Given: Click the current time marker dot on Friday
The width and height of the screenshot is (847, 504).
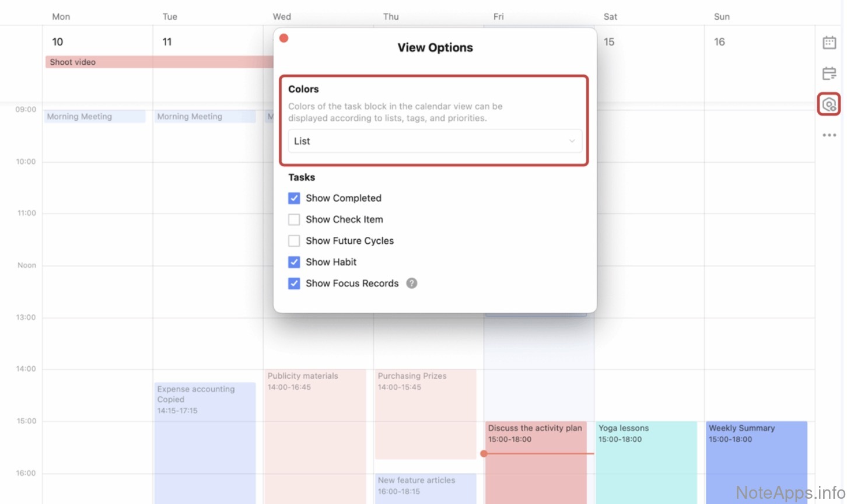Looking at the screenshot, I should pyautogui.click(x=484, y=453).
